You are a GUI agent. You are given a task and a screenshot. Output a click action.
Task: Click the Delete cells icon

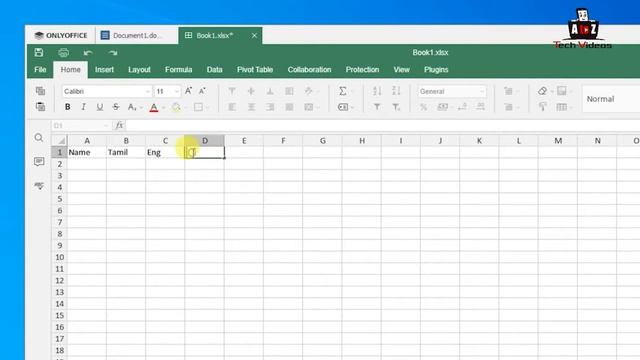509,107
